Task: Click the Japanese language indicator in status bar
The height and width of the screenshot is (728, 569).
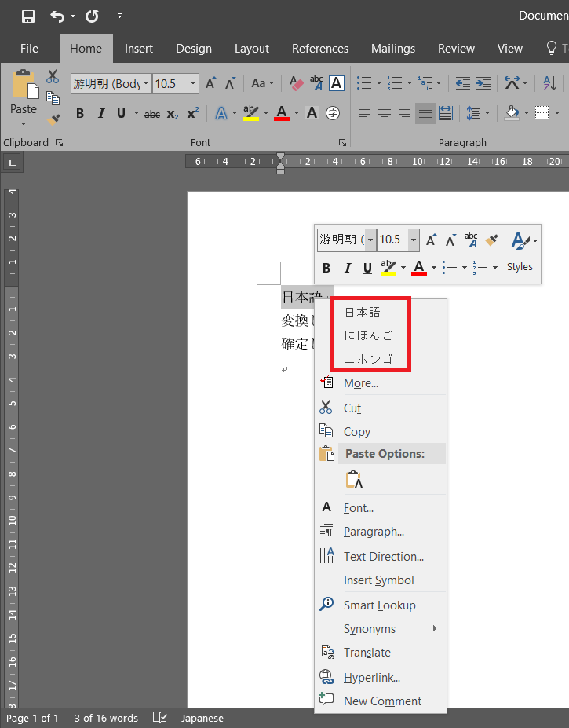Action: pos(202,718)
